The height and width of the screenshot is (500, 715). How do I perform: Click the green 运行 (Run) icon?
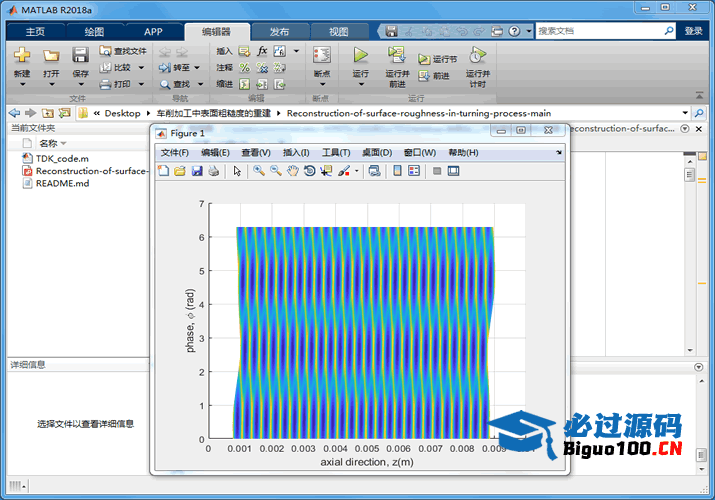pyautogui.click(x=361, y=55)
